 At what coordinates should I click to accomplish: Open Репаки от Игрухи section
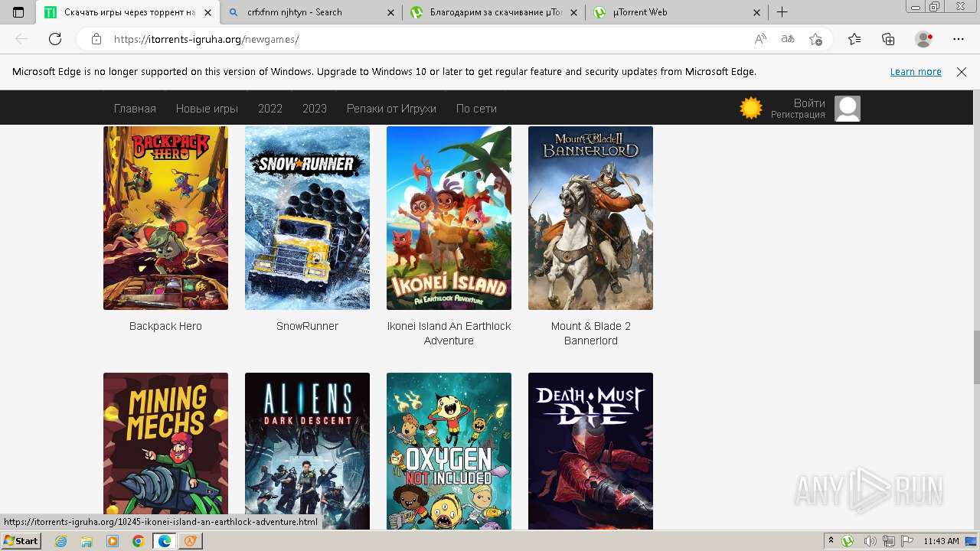coord(391,109)
